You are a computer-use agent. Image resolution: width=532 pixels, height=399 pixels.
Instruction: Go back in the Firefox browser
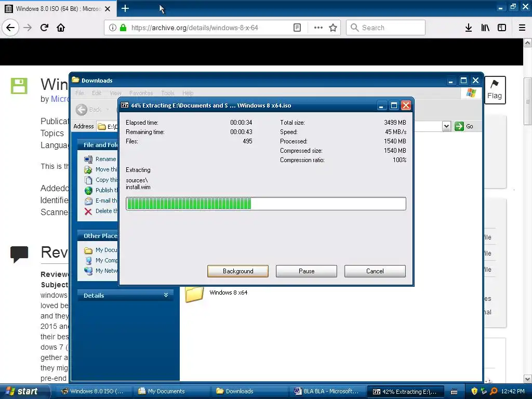(10, 28)
